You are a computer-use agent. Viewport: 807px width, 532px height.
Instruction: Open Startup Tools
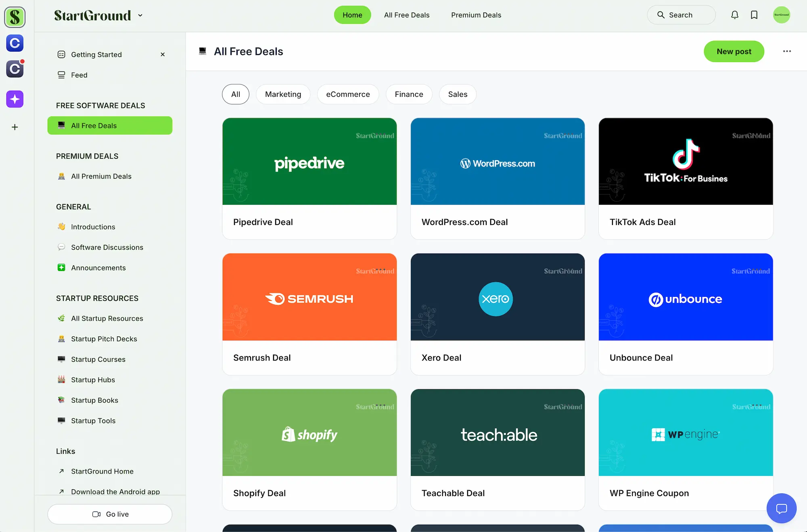[x=110, y=421]
